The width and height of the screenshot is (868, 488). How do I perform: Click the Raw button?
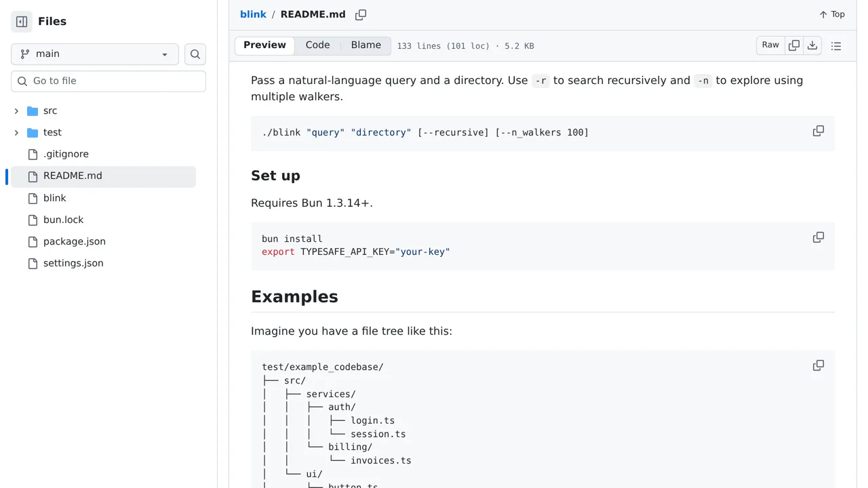[770, 45]
